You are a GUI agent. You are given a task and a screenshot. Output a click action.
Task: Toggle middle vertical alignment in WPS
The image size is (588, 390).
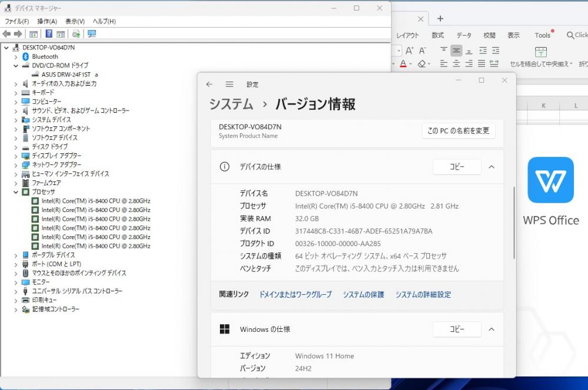click(456, 50)
